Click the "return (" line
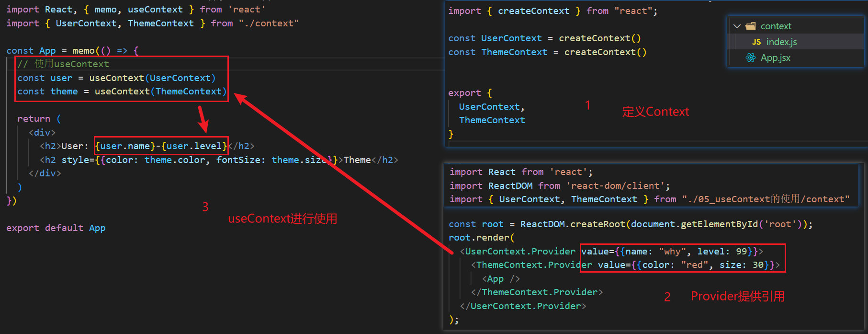868x334 pixels. click(x=39, y=119)
